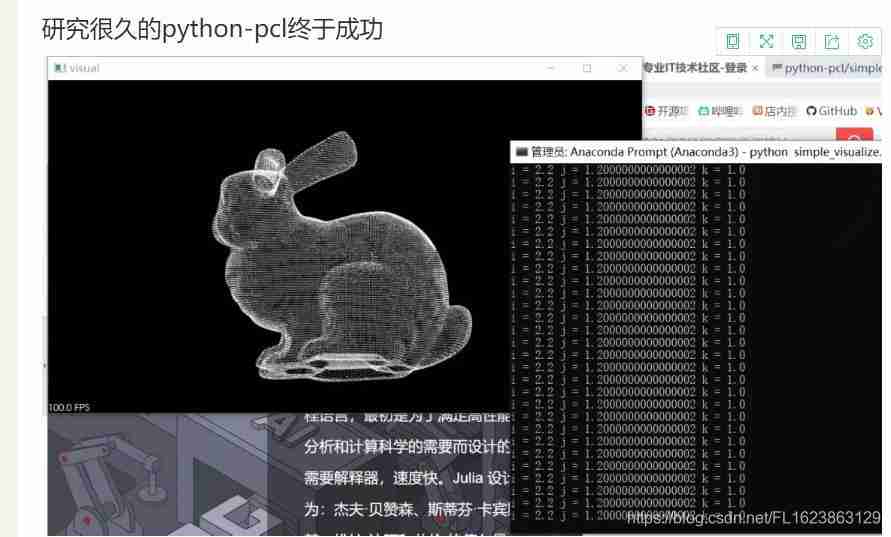Viewport: 891px width, 537px height.
Task: Click the robot arm illustration thumbnail
Action: (159, 475)
